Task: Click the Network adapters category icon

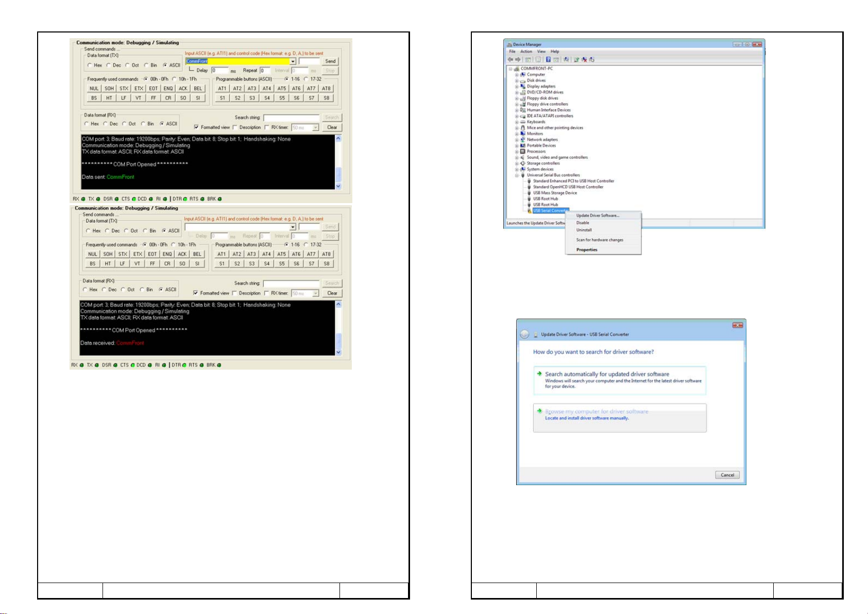Action: click(x=523, y=140)
